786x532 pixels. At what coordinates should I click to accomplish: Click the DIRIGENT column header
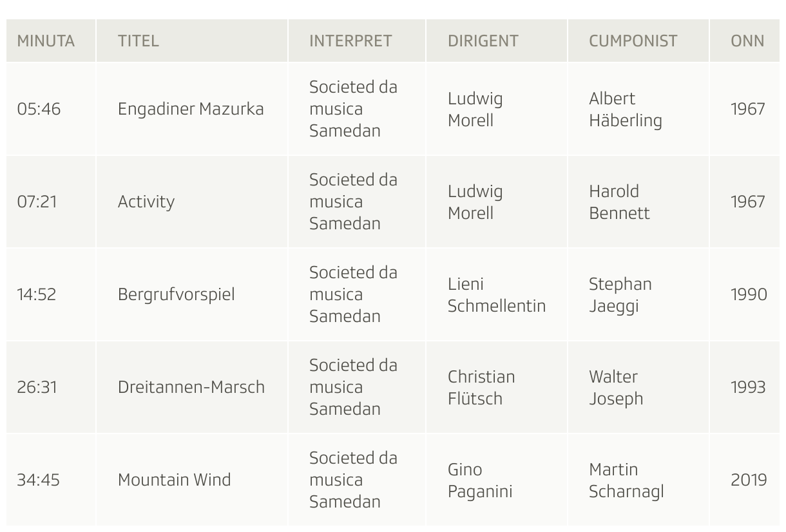tap(483, 41)
